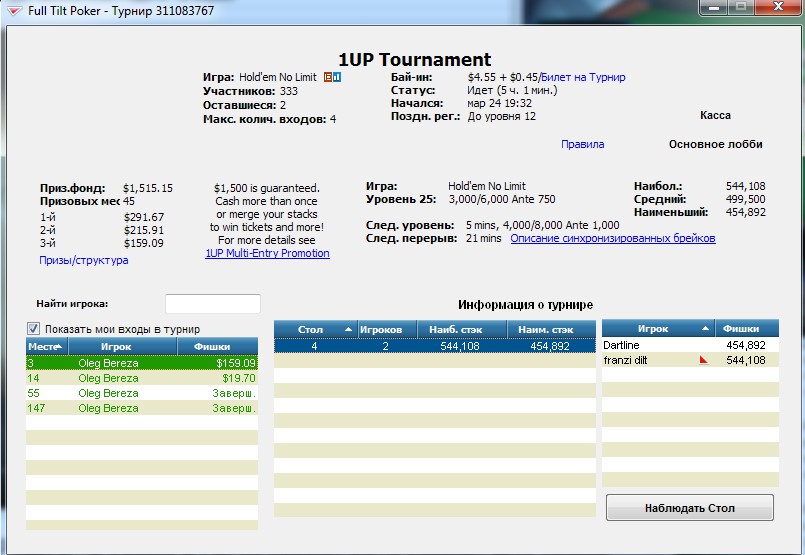The image size is (805, 555).
Task: Click the 1-й prize amount $291.67
Action: click(144, 217)
